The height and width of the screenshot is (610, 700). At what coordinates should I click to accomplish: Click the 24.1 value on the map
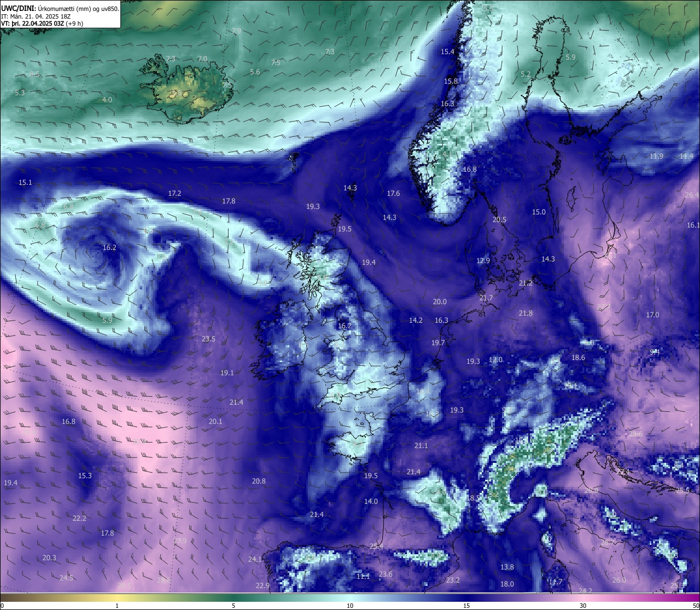tap(255, 560)
